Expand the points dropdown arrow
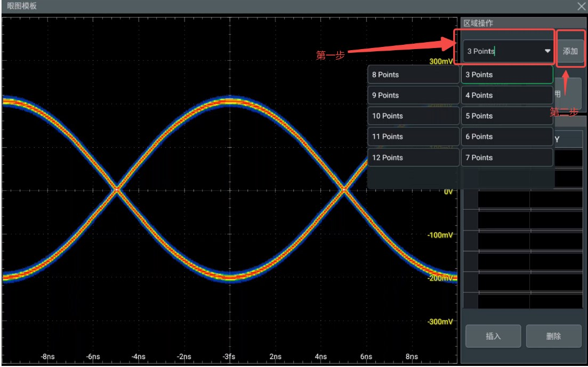 pyautogui.click(x=547, y=51)
